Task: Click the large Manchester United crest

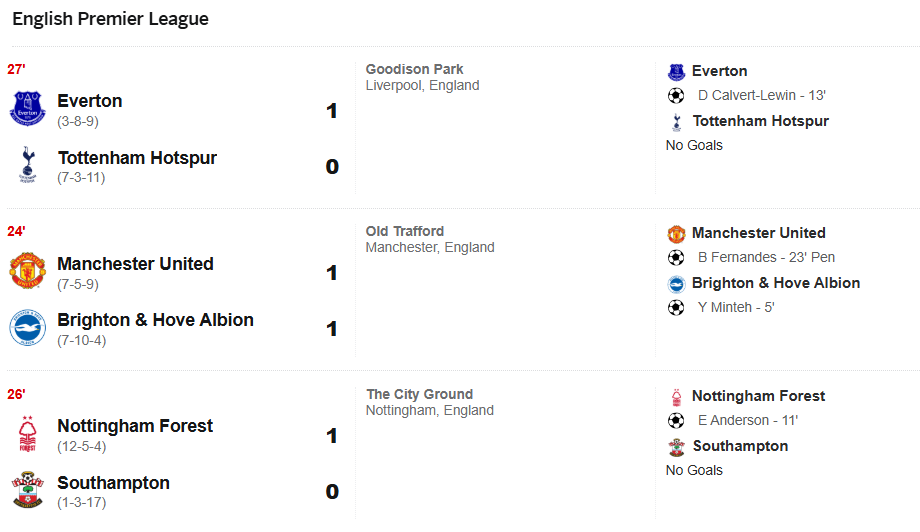Action: 27,271
